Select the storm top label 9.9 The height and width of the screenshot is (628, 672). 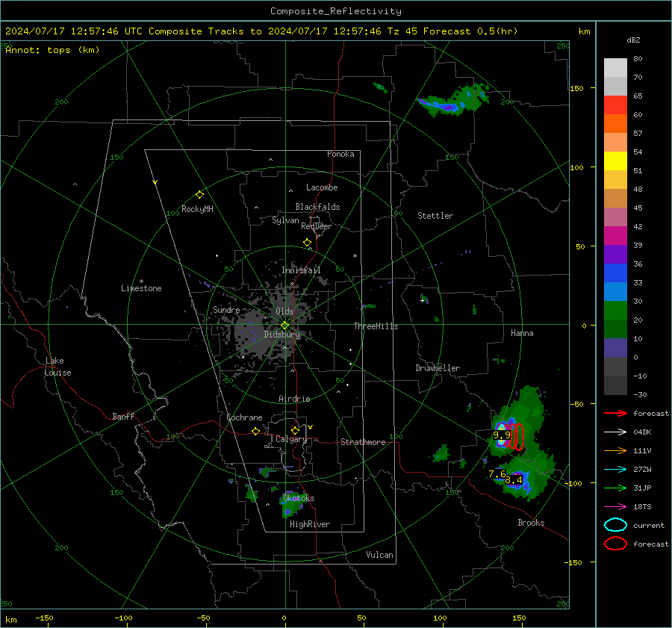(502, 435)
